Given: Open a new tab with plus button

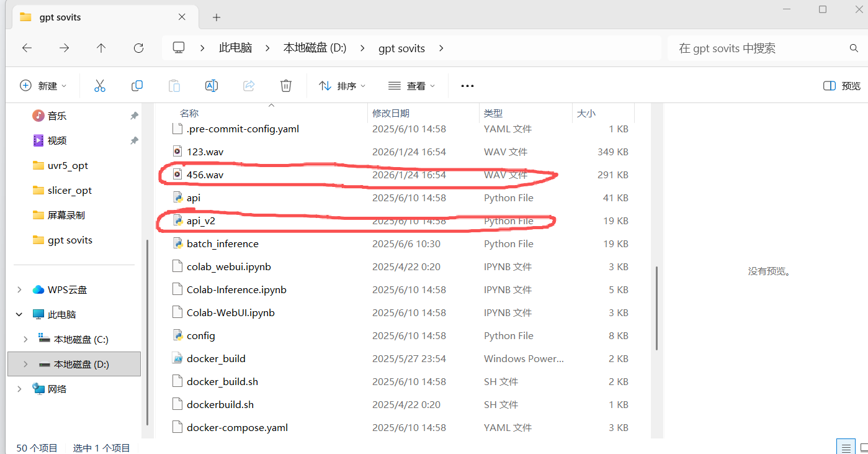Looking at the screenshot, I should pos(217,17).
